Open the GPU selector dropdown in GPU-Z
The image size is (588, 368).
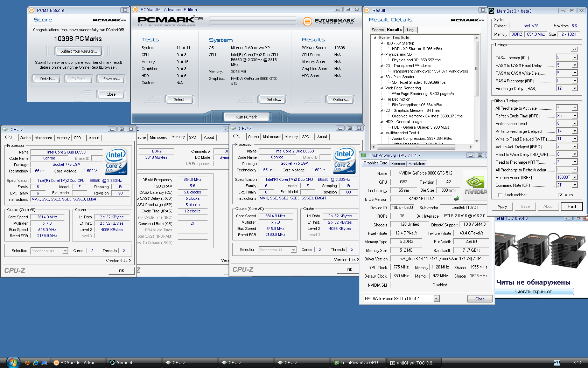436,299
